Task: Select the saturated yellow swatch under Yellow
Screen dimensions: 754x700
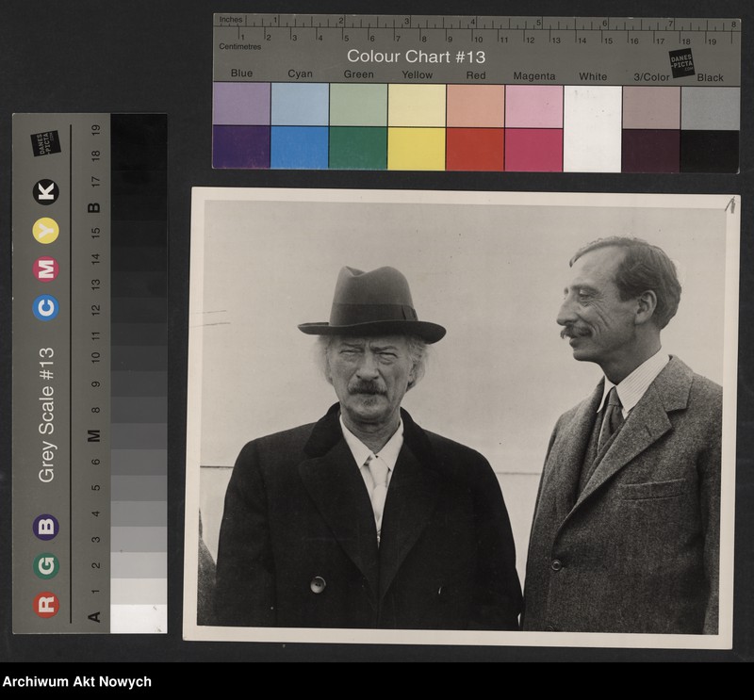Action: click(x=417, y=149)
